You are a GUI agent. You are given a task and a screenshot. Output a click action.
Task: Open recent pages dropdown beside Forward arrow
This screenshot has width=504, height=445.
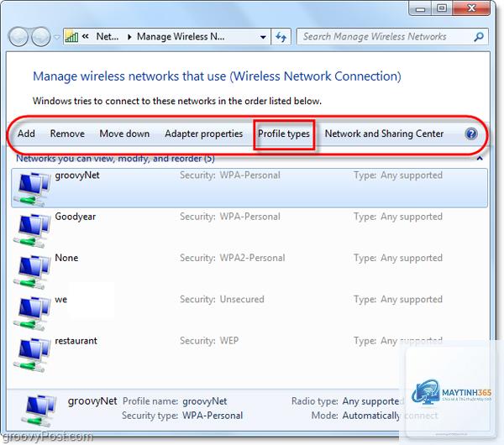(x=56, y=37)
